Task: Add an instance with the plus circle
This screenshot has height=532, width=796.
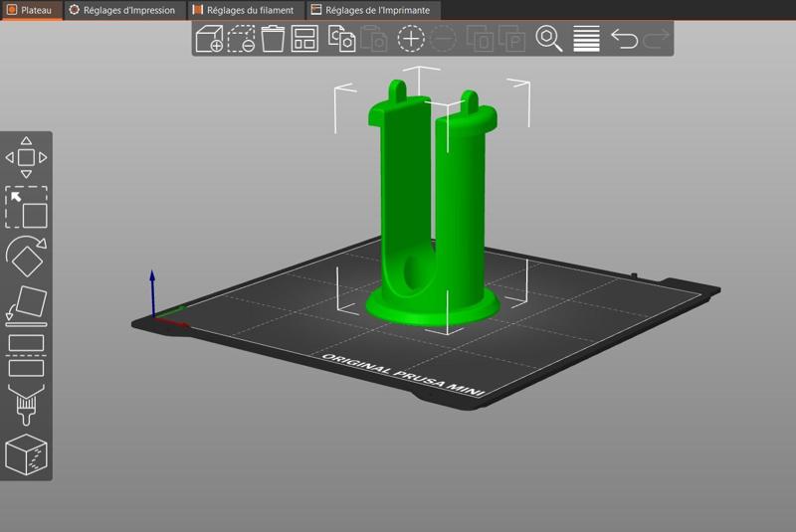Action: 410,40
